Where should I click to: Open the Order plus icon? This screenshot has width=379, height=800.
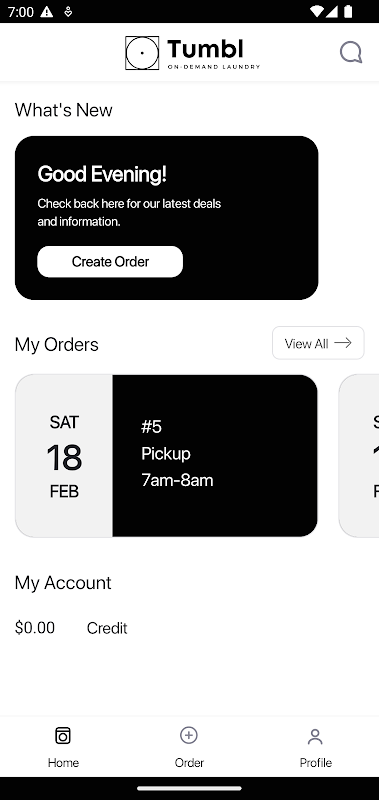pyautogui.click(x=189, y=735)
